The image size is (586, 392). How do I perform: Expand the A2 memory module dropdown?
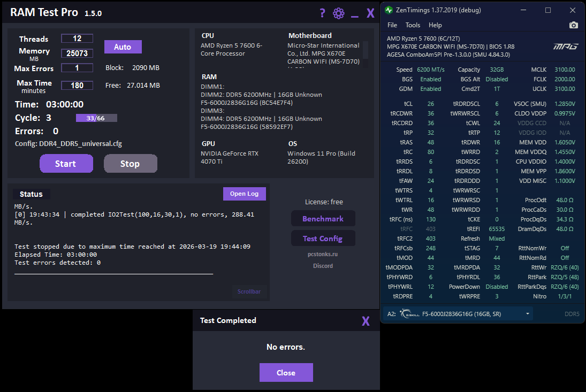[x=528, y=313]
